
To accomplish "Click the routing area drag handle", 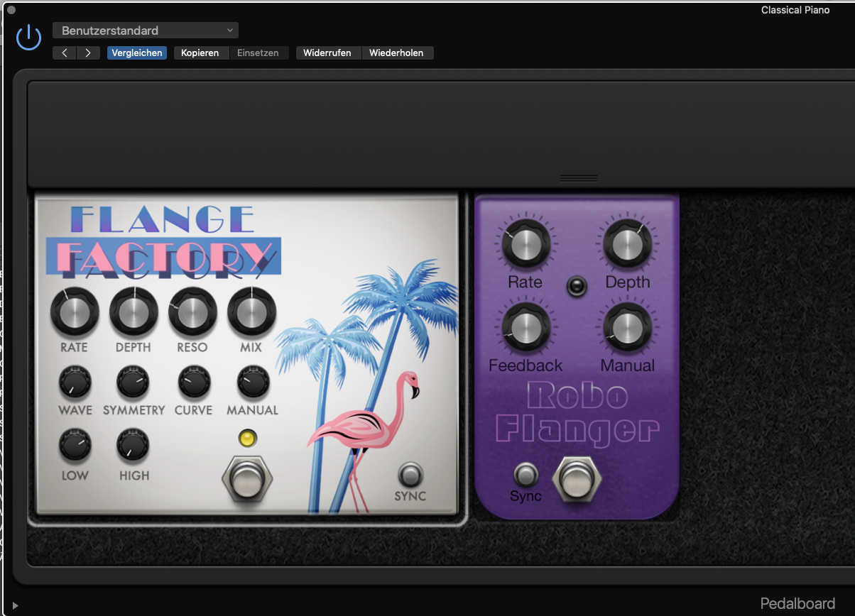I will coord(578,178).
